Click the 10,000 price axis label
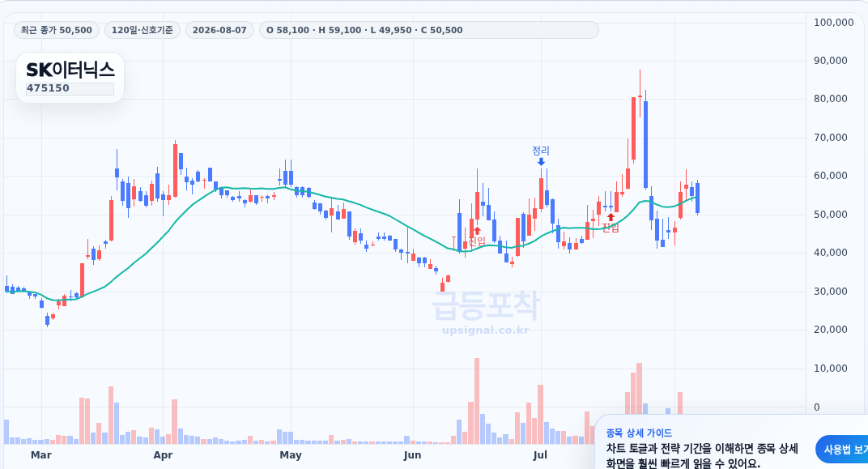 point(831,369)
